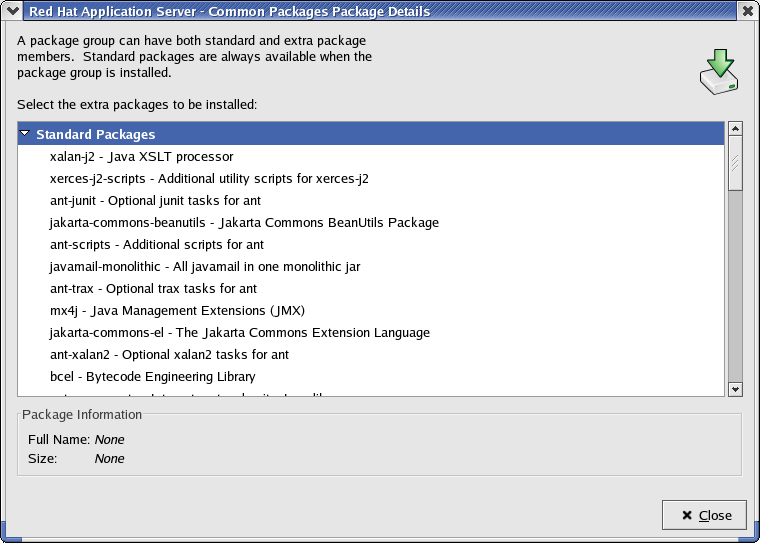
Task: Click the Standard Packages header label
Action: click(x=95, y=134)
